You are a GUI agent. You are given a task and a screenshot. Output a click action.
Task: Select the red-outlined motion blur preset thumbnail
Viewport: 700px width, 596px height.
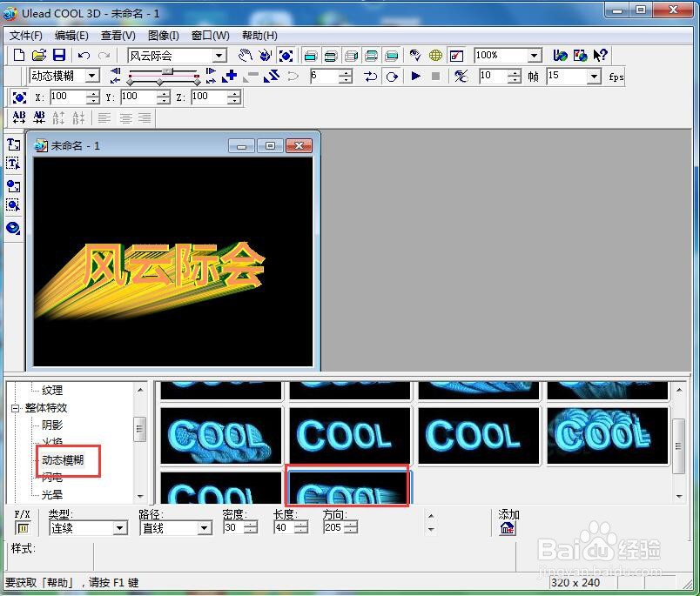click(x=347, y=486)
